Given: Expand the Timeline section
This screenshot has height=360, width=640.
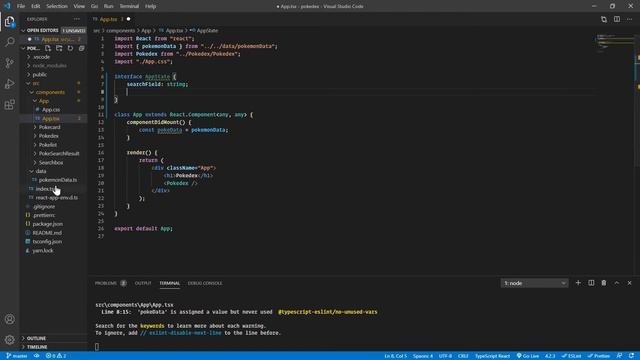Looking at the screenshot, I should click(x=54, y=347).
